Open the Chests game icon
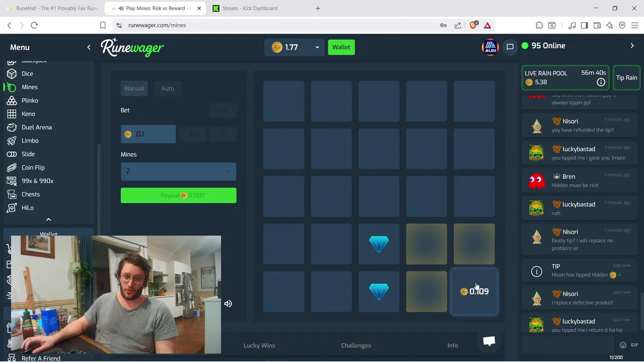 point(12,194)
